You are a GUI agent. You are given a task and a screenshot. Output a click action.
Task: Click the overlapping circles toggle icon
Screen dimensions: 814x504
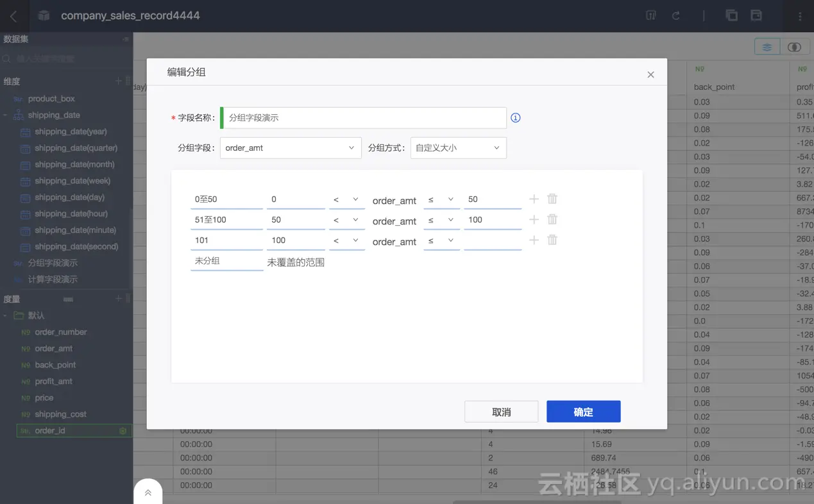[794, 47]
